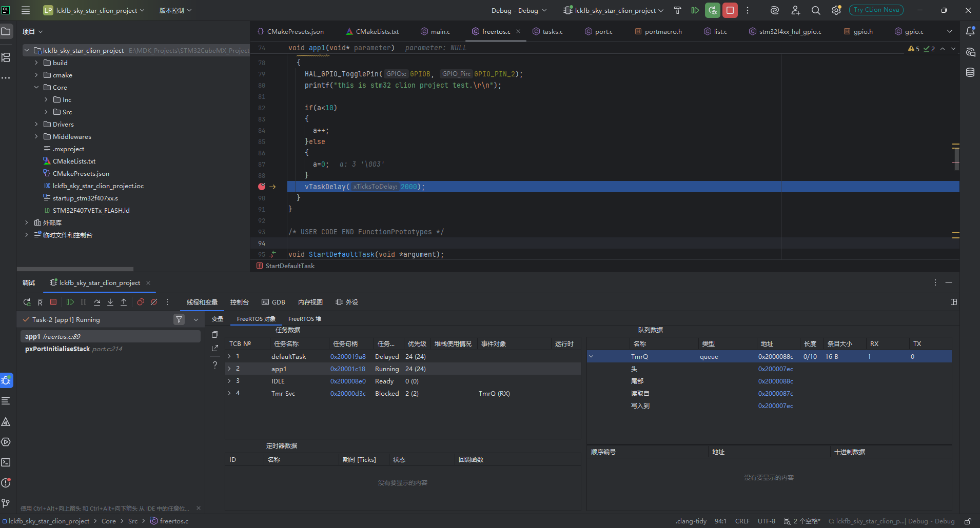Open the debug panel layout settings icon

(954, 302)
